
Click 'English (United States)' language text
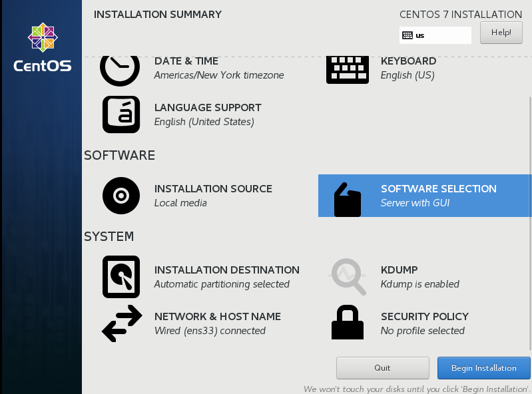[x=204, y=122]
